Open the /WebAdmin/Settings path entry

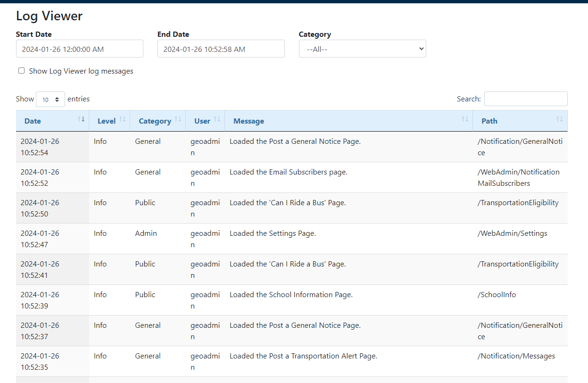tap(512, 233)
